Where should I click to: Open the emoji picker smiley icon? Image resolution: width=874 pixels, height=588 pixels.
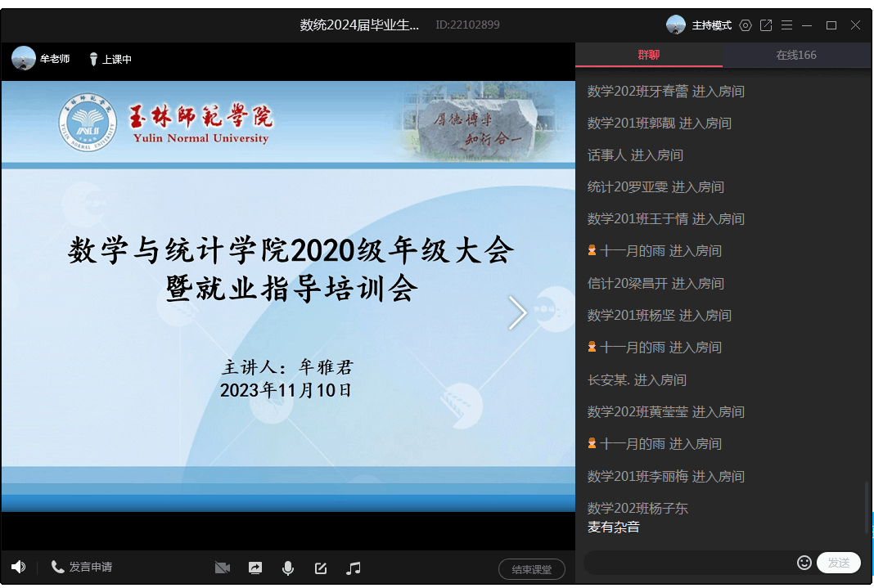tap(804, 563)
